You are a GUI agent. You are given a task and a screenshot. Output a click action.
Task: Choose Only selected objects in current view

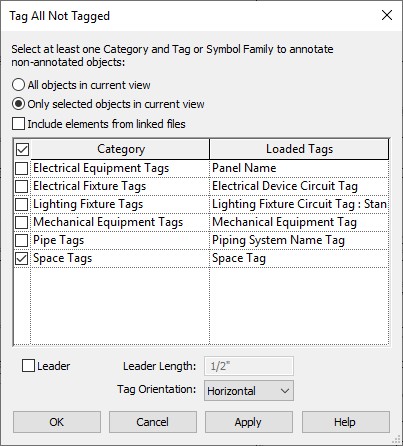click(18, 104)
